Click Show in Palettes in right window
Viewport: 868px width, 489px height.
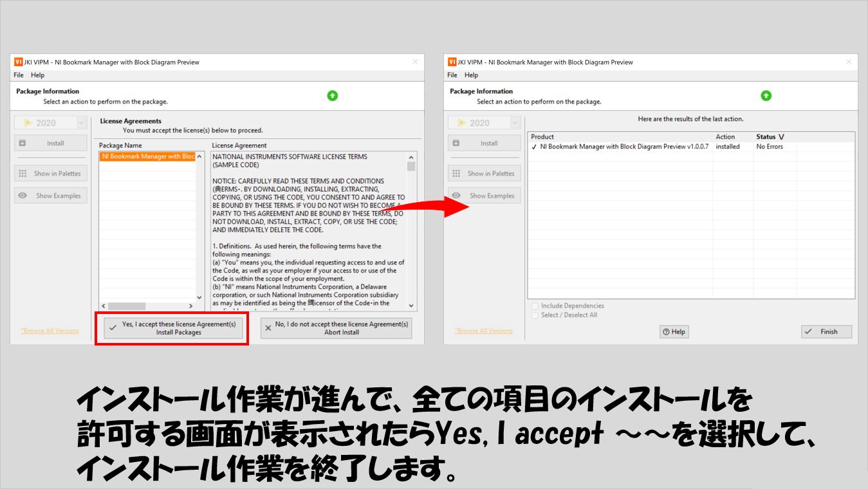[484, 174]
